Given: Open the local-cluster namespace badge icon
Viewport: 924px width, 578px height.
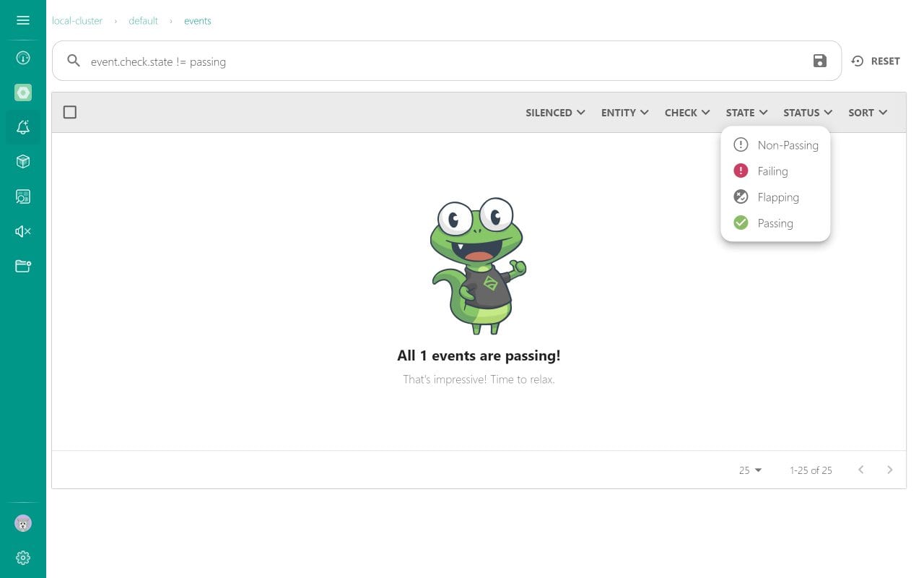Looking at the screenshot, I should [x=22, y=92].
